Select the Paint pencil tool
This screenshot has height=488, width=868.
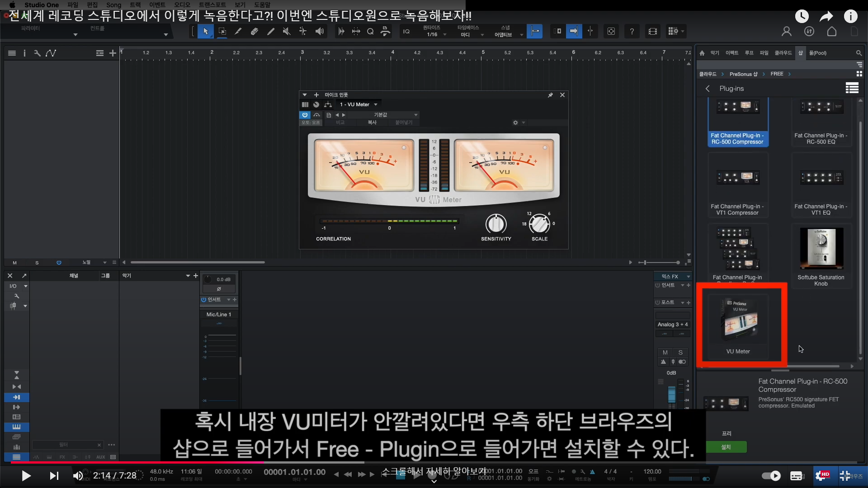pyautogui.click(x=270, y=31)
